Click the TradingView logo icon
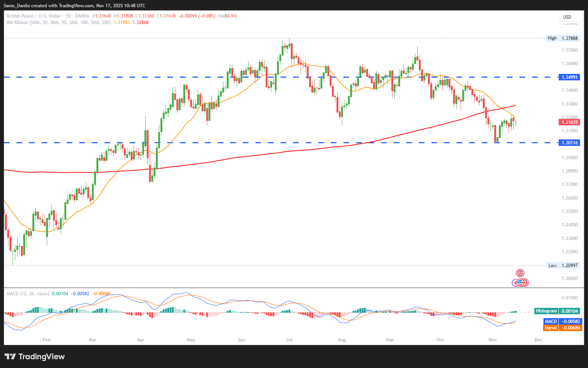The image size is (588, 368). (x=10, y=357)
